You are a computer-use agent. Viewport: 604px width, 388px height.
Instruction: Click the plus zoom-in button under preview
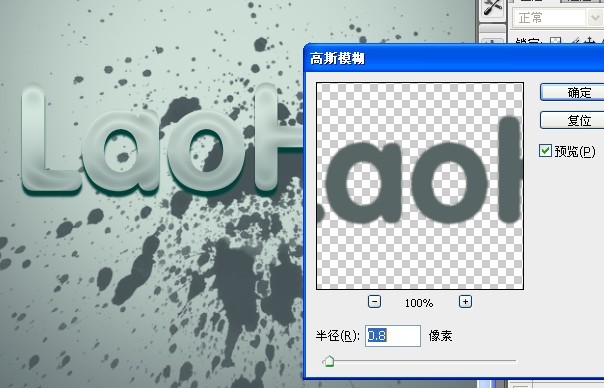[465, 301]
